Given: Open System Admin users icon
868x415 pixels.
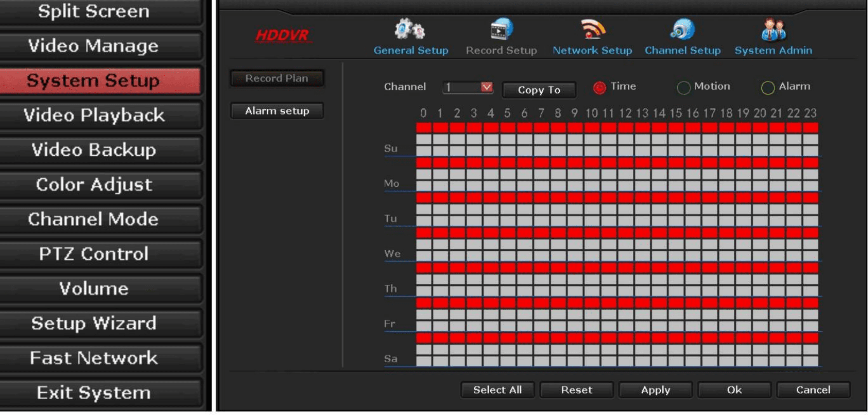Looking at the screenshot, I should coord(774,30).
